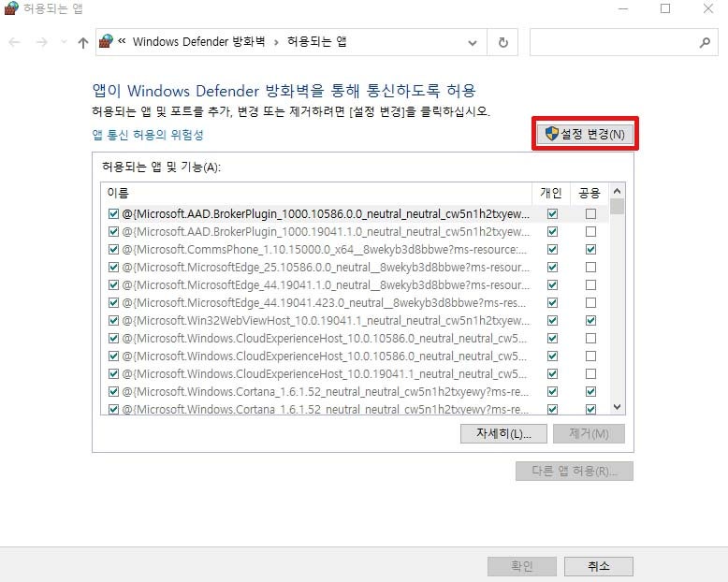Expand the address bar history dropdown
This screenshot has height=582, width=728.
pos(473,43)
